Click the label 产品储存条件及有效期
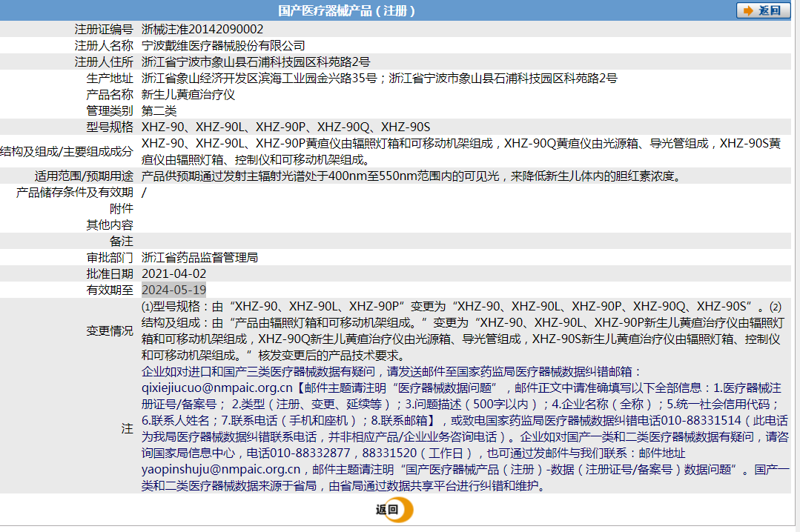 tap(74, 193)
